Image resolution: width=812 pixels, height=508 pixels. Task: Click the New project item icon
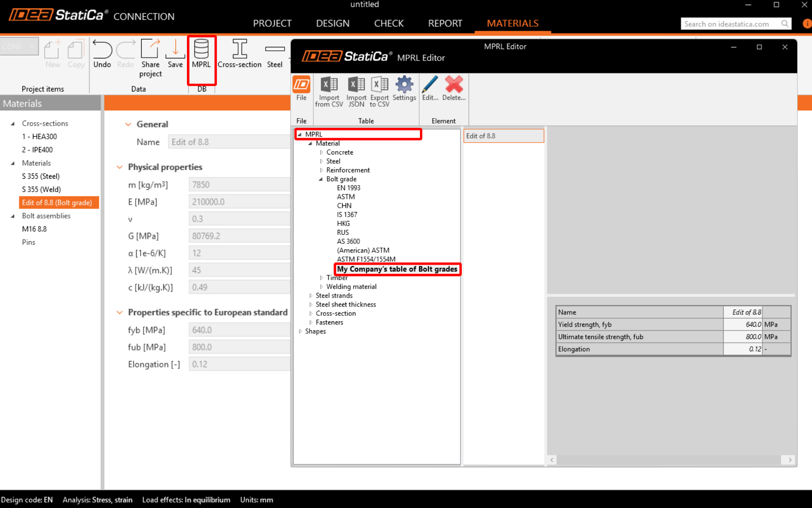(52, 50)
